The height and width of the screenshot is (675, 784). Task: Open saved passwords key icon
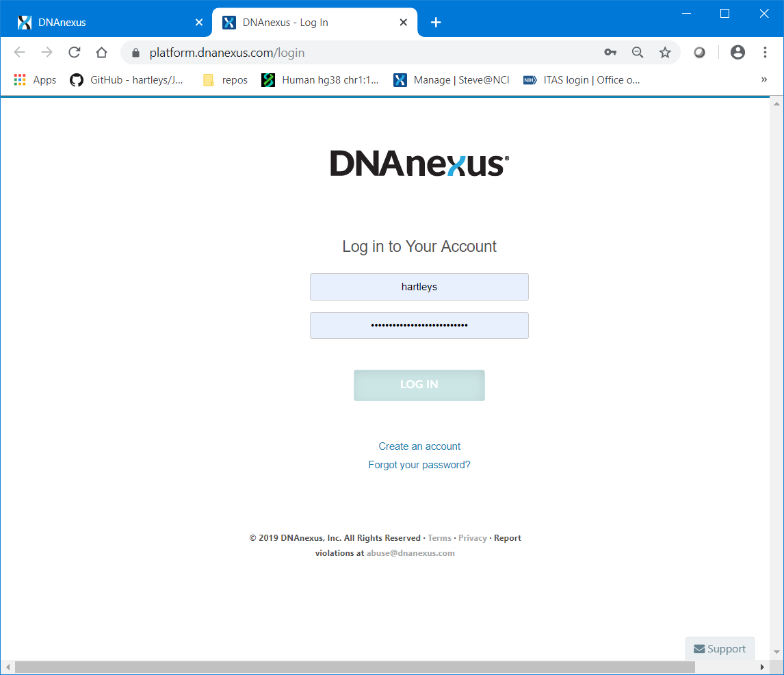[610, 53]
